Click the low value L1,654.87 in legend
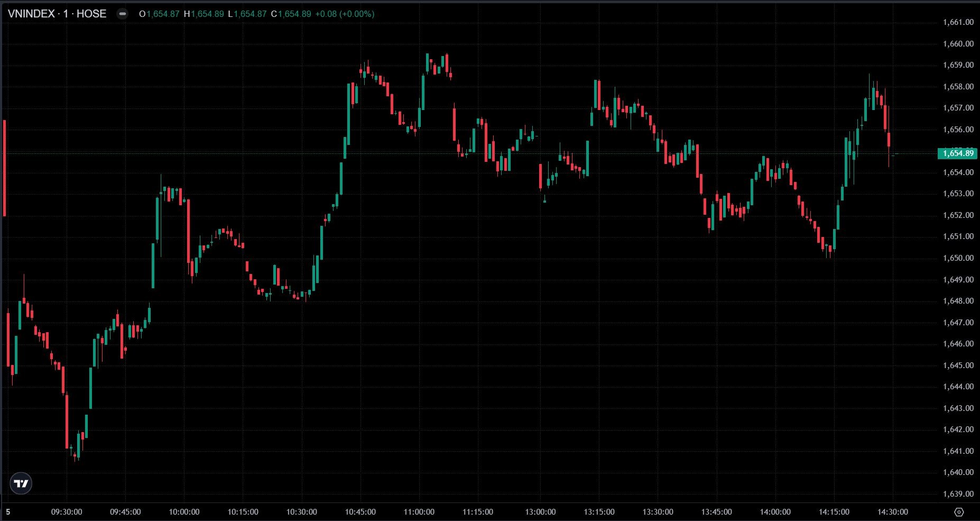Viewport: 980px width, 521px height. pyautogui.click(x=247, y=14)
